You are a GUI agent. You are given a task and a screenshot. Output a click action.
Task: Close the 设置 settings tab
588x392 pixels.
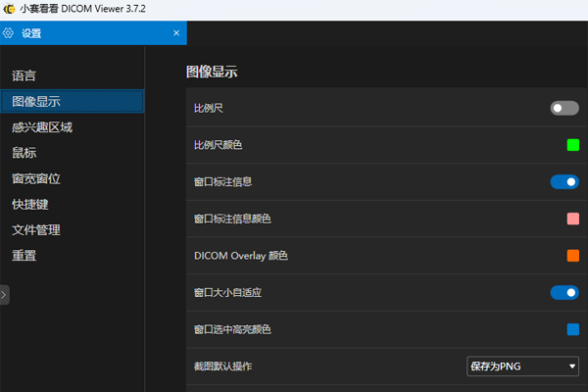[x=176, y=33]
